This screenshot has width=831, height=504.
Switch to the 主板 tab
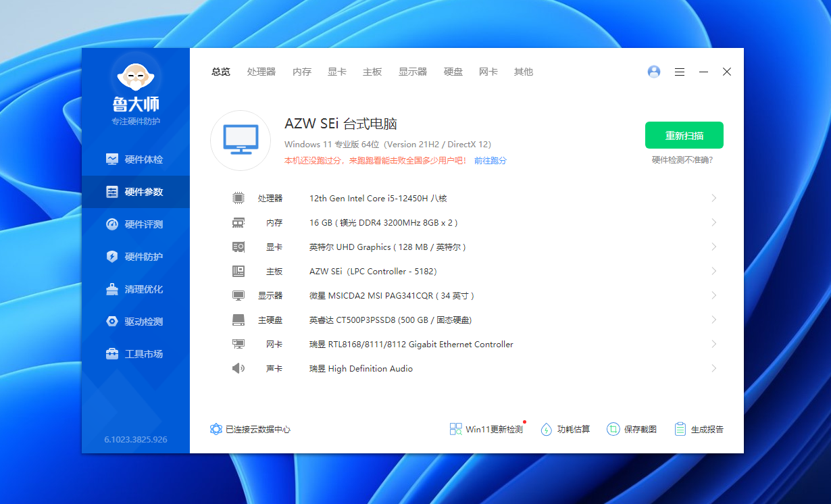(372, 72)
